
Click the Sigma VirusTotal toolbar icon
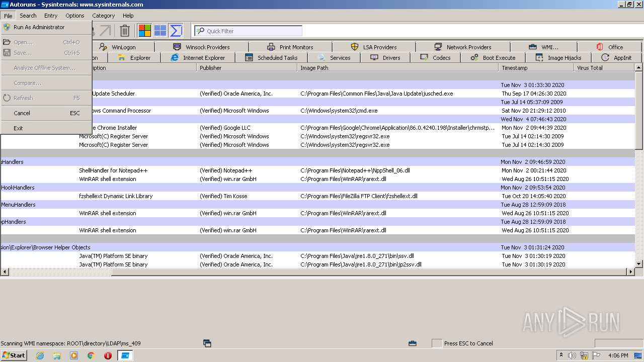tap(176, 31)
